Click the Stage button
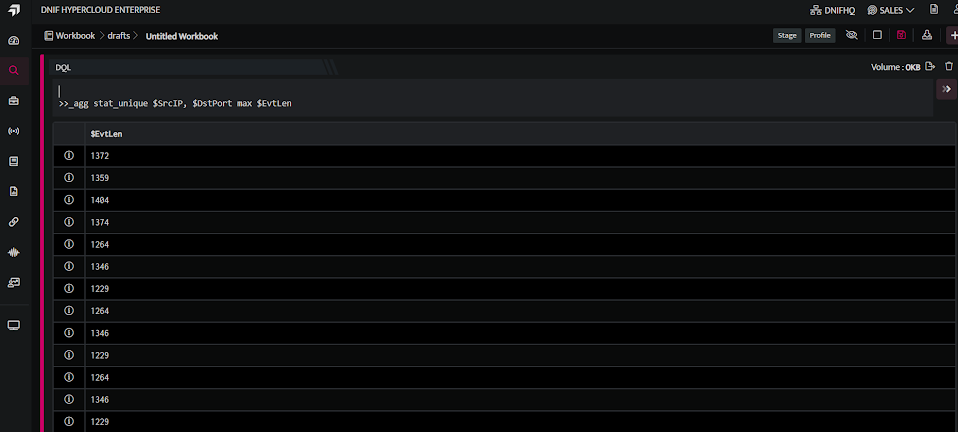This screenshot has width=958, height=432. click(x=787, y=35)
